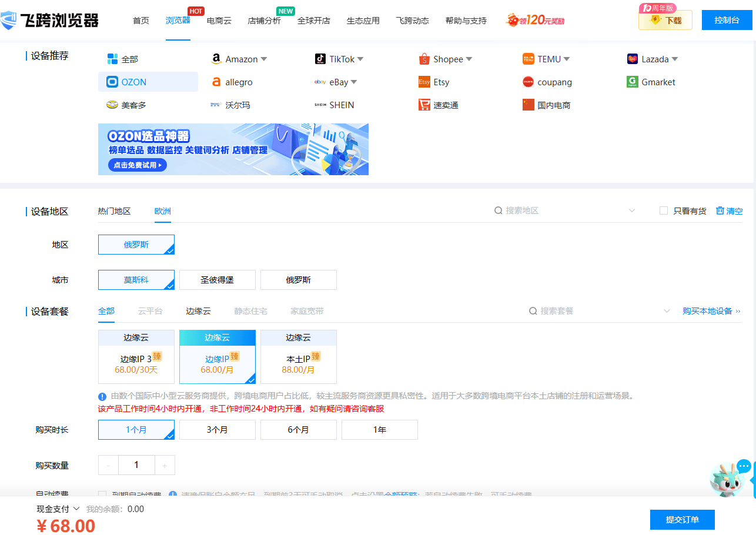
Task: Click the plus stepper to increase quantity
Action: tap(165, 465)
